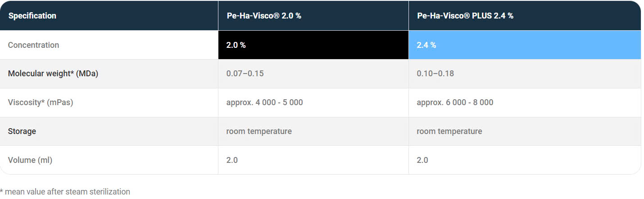The width and height of the screenshot is (644, 199).
Task: Select the Pe-Ha-Visco® 2.0 % column header
Action: pos(263,16)
